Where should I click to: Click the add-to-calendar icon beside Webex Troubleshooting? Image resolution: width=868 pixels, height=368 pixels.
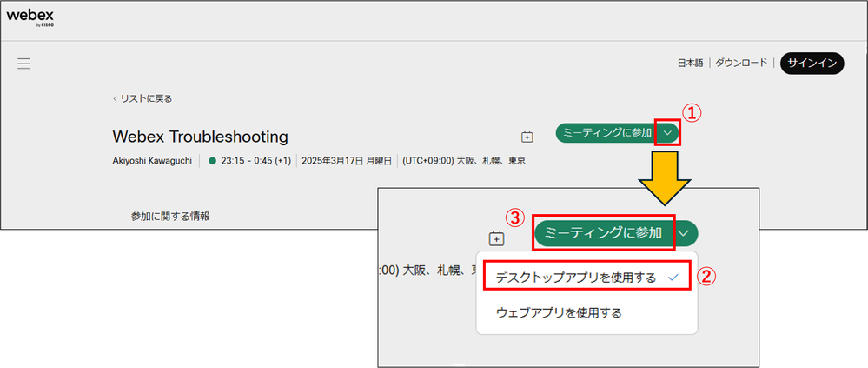coord(527,137)
